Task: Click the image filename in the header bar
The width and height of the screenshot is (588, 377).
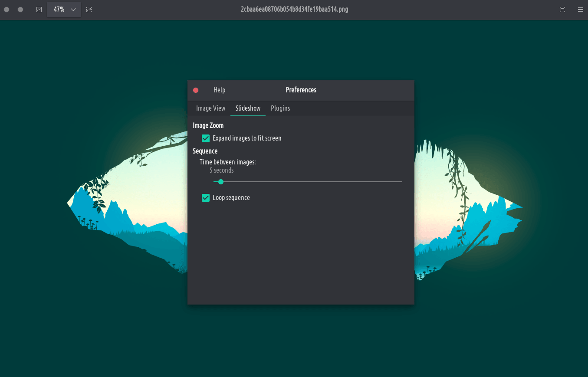Action: [x=294, y=10]
